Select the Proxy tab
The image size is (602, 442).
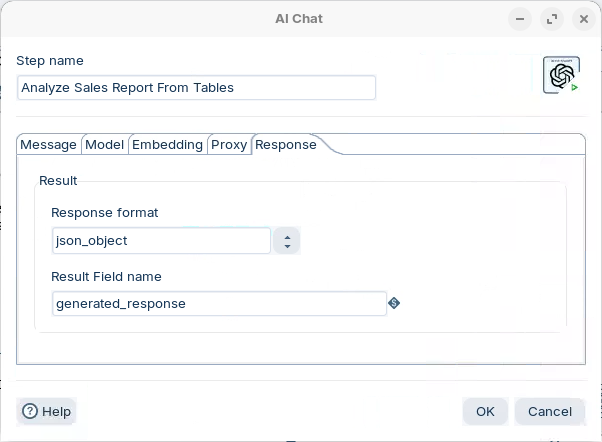point(229,145)
